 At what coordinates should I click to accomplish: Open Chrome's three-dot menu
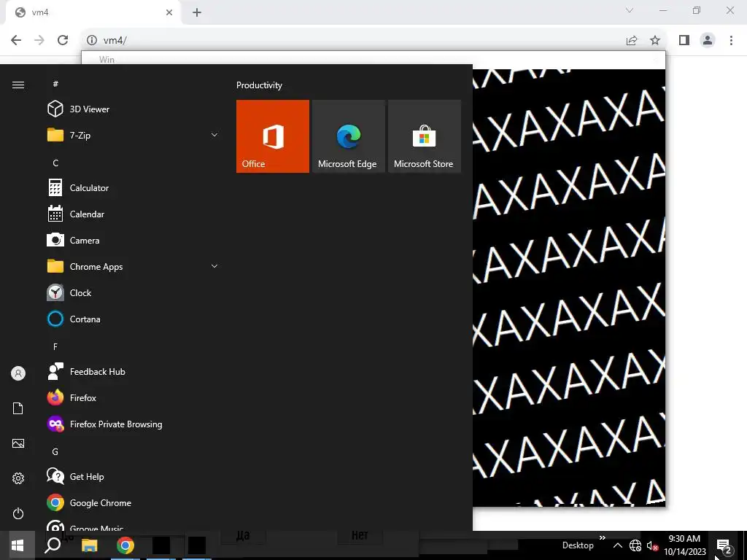731,41
